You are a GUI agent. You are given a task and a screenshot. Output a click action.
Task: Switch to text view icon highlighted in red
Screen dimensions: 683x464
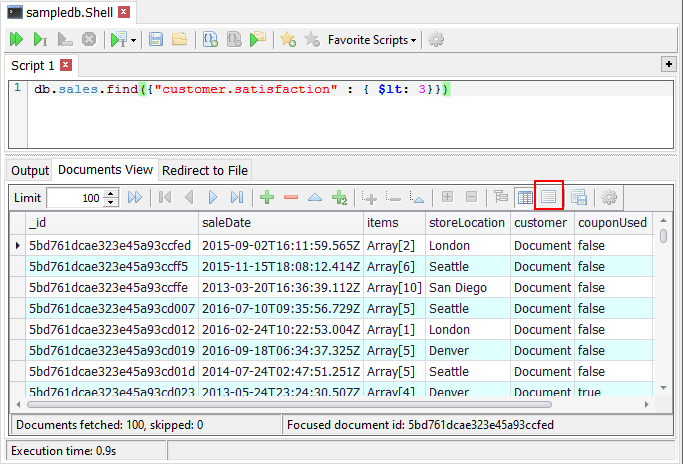[549, 198]
